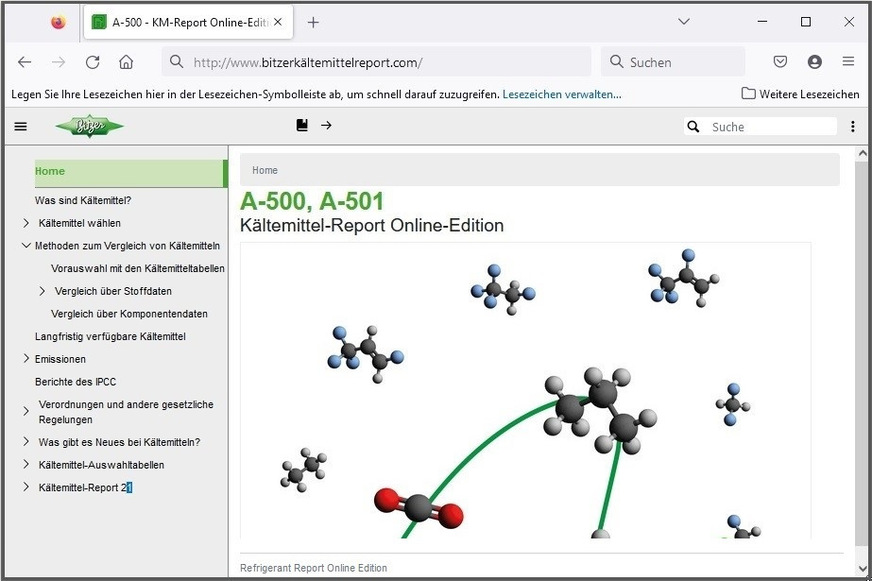Select the Home item in the sidebar
Screen dimensions: 872x581
coord(50,171)
